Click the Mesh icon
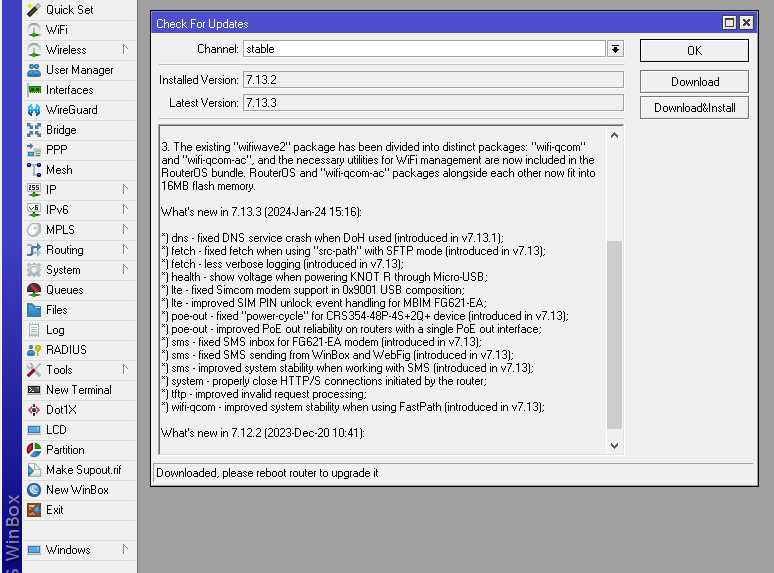The width and height of the screenshot is (774, 573). click(34, 170)
